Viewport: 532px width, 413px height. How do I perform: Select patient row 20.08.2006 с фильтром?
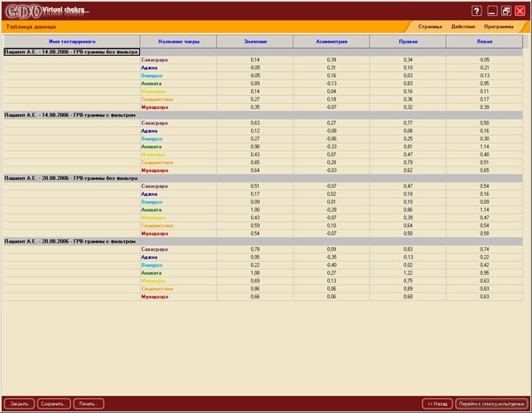click(71, 240)
